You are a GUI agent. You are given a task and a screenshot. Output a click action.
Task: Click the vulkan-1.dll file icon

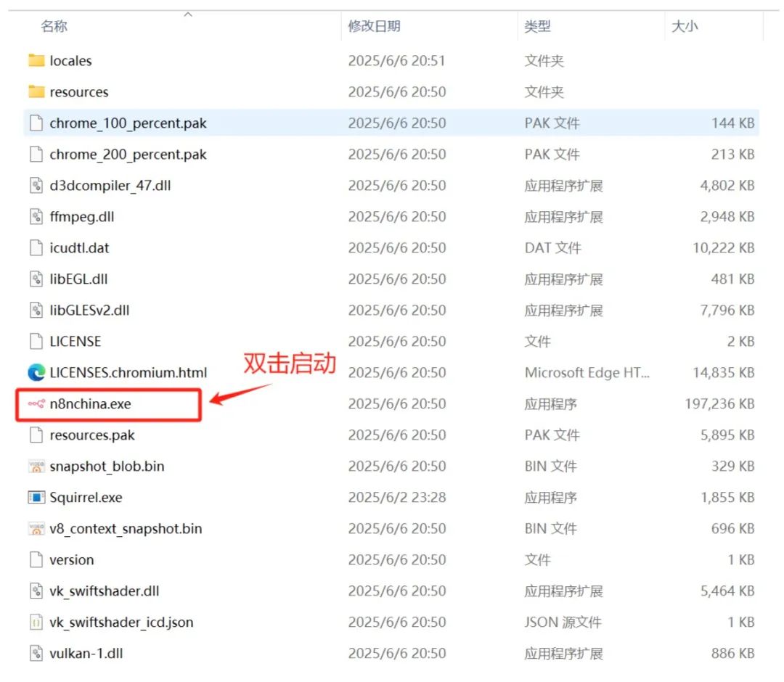tap(36, 653)
